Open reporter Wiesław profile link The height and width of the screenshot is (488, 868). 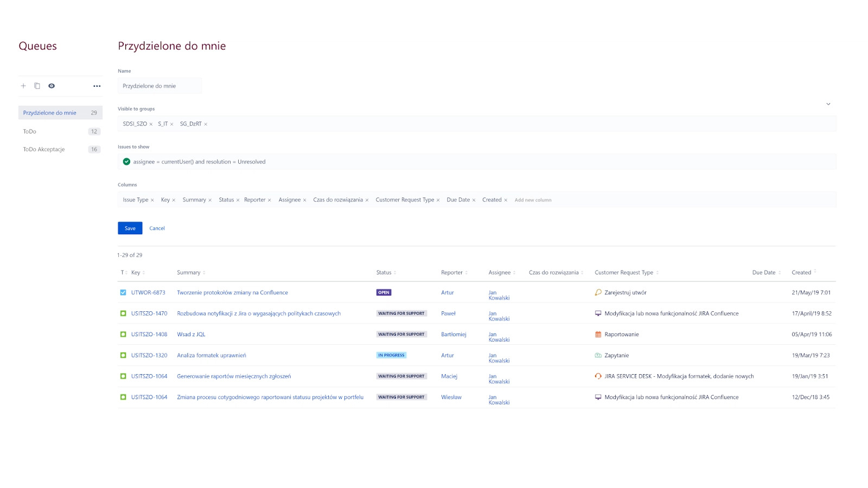(x=451, y=397)
